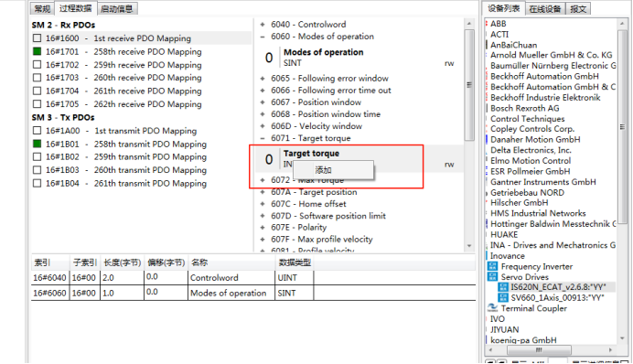
Task: Click the Terminal Coupler icon
Action: 492,308
